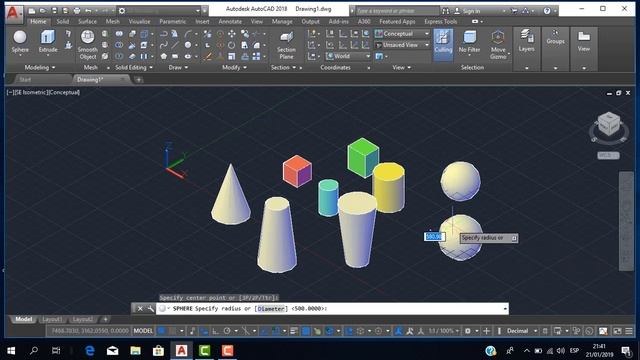Open the Conceptual visual style dropdown
The image size is (640, 360).
pos(402,33)
